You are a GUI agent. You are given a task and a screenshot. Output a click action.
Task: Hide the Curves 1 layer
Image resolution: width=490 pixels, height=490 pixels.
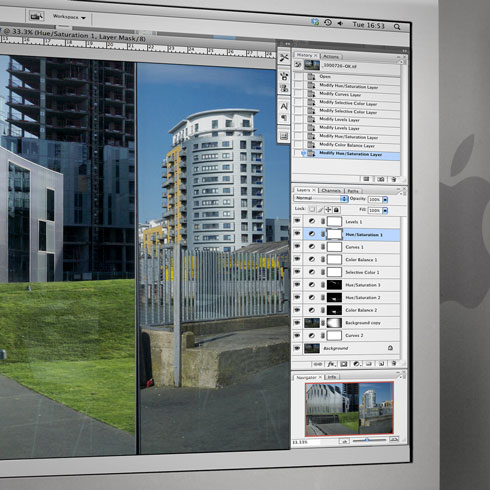point(297,246)
